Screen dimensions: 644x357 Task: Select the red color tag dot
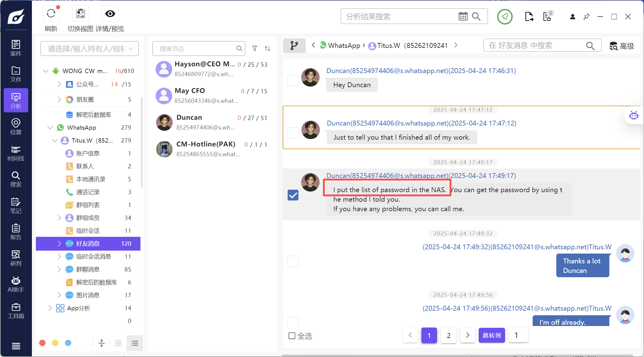pos(43,343)
